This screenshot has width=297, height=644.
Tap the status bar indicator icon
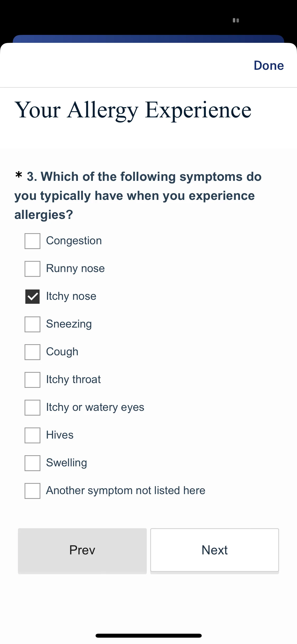coord(236,20)
